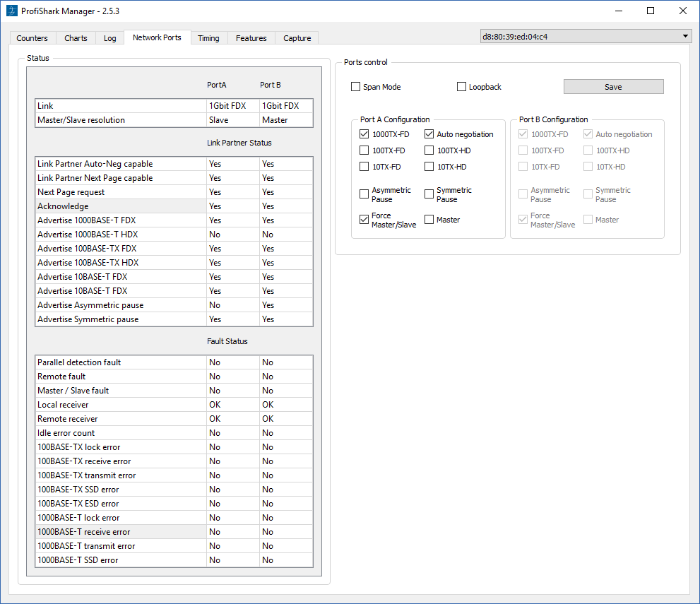Click the ProfiShark app icon in title bar
This screenshot has height=604, width=700.
point(11,11)
